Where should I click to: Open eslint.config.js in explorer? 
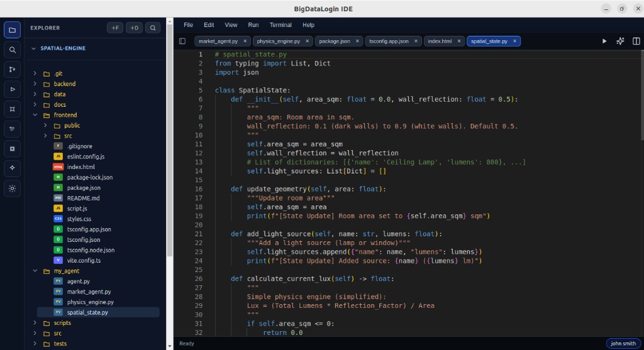tap(86, 156)
